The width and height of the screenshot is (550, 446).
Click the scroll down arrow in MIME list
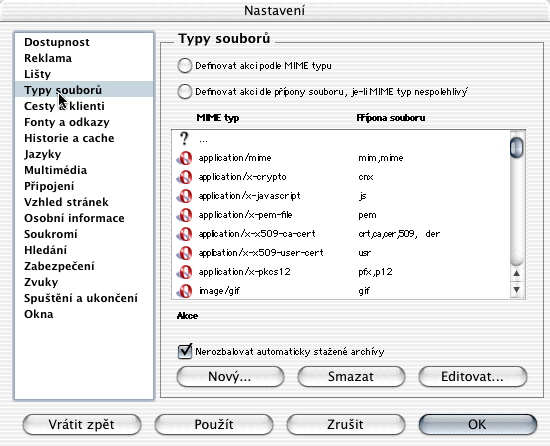(517, 290)
